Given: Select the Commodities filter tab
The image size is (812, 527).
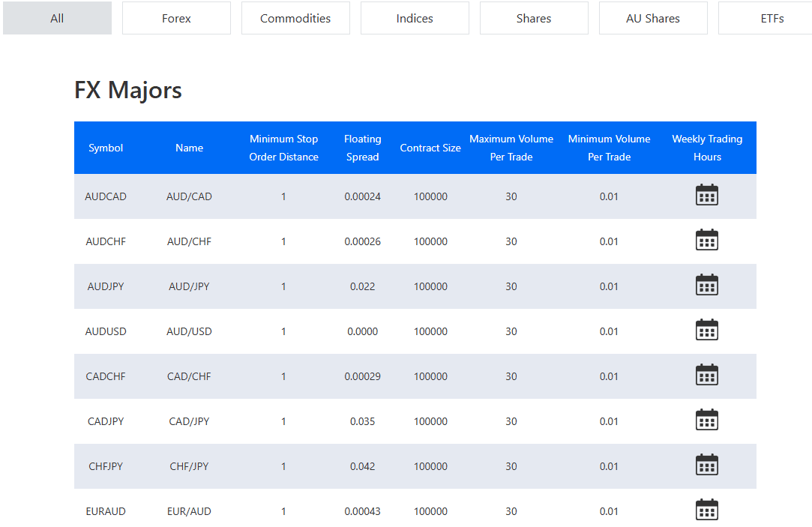Looking at the screenshot, I should point(295,17).
